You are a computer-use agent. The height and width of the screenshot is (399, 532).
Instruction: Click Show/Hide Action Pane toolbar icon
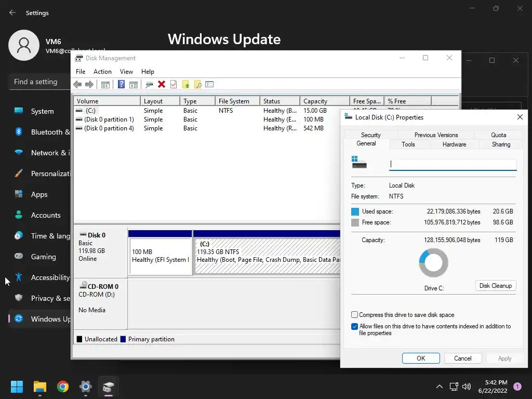pyautogui.click(x=134, y=85)
